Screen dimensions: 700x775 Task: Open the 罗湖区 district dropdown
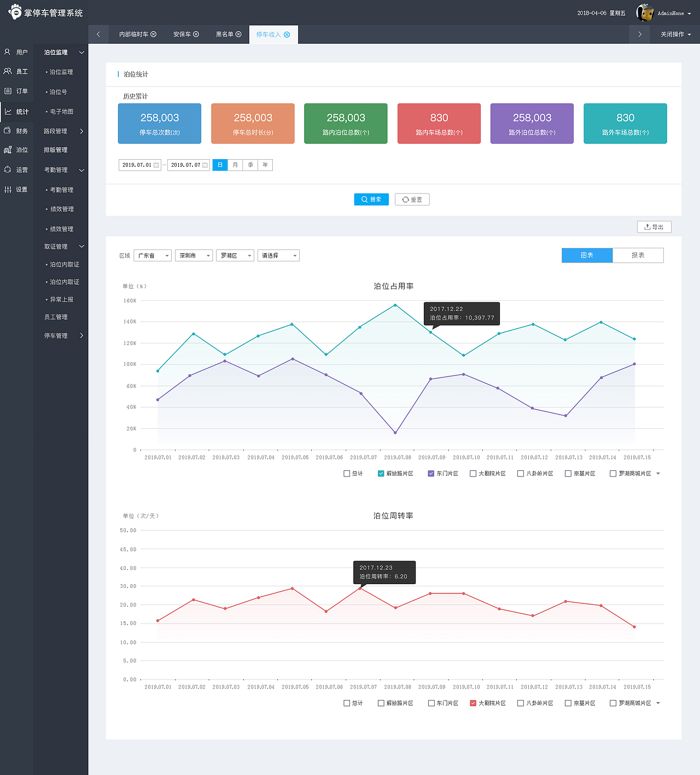(235, 255)
